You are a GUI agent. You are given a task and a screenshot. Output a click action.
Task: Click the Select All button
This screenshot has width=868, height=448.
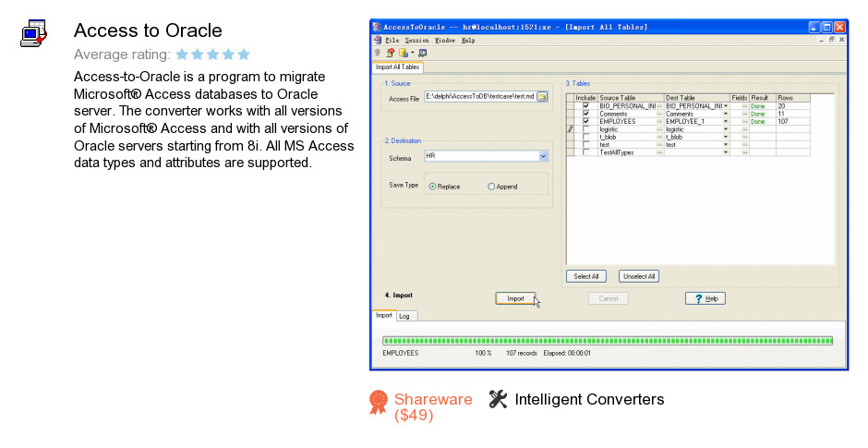point(586,276)
